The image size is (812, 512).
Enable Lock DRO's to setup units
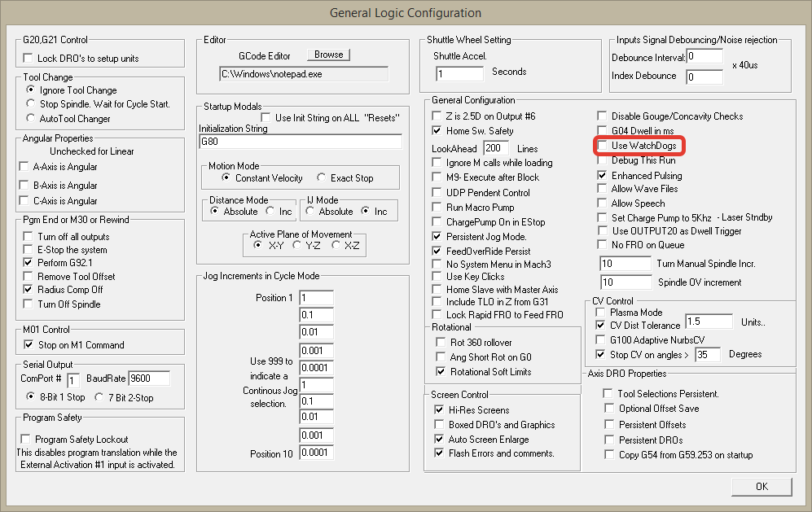click(x=28, y=58)
